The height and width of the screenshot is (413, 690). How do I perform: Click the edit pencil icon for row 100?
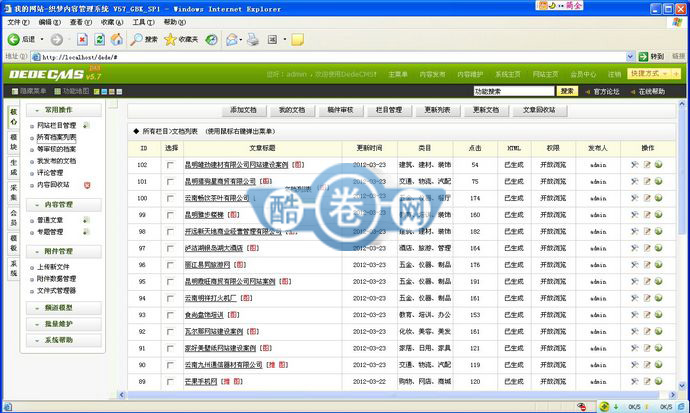[x=647, y=198]
